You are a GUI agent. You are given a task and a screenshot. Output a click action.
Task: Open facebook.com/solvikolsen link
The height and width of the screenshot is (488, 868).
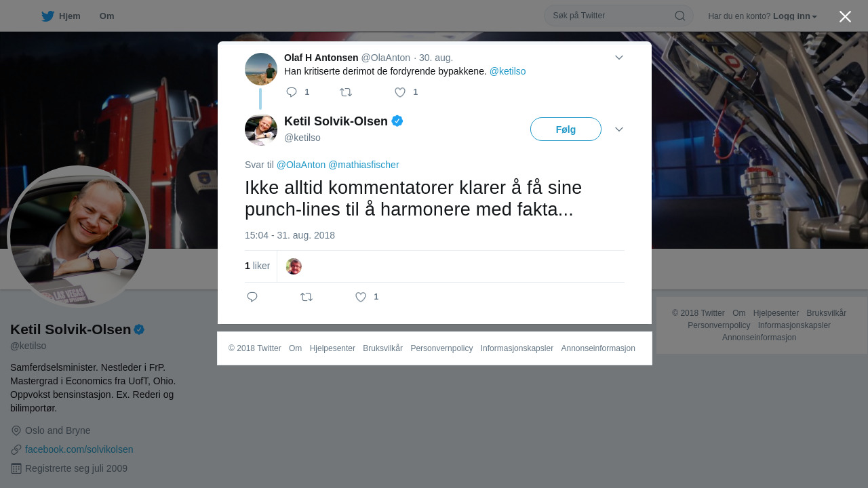(x=79, y=449)
